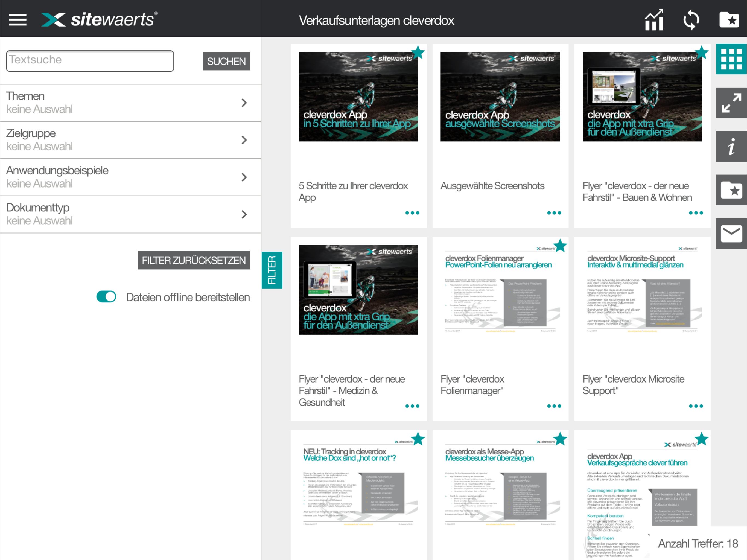Toggle favorite star on Verkaufsgespräche flyer
This screenshot has width=747, height=560.
[x=702, y=439]
